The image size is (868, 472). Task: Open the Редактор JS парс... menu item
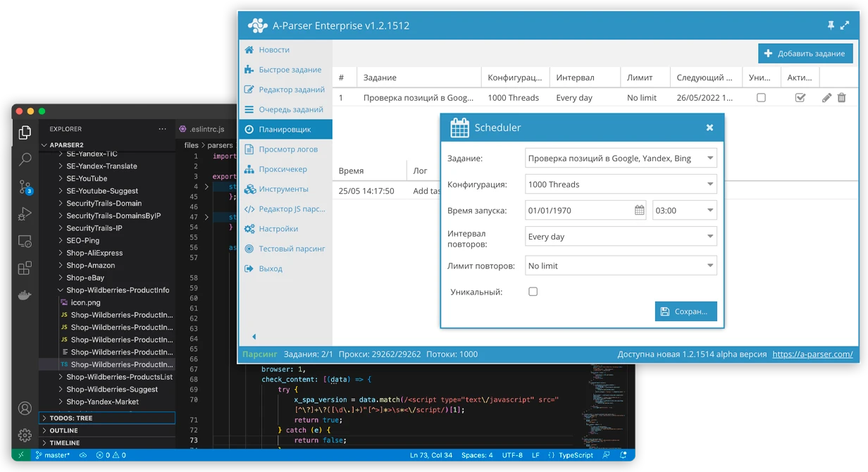(285, 209)
